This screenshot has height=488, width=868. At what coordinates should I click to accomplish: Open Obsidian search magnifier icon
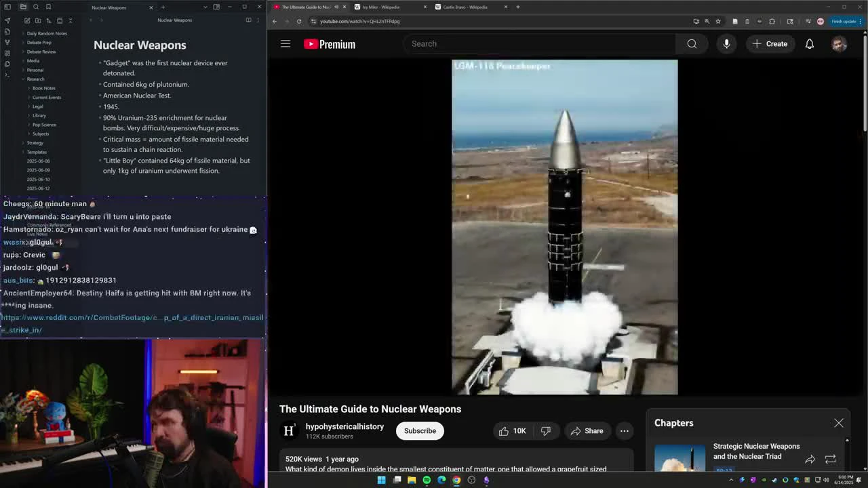[x=36, y=7]
